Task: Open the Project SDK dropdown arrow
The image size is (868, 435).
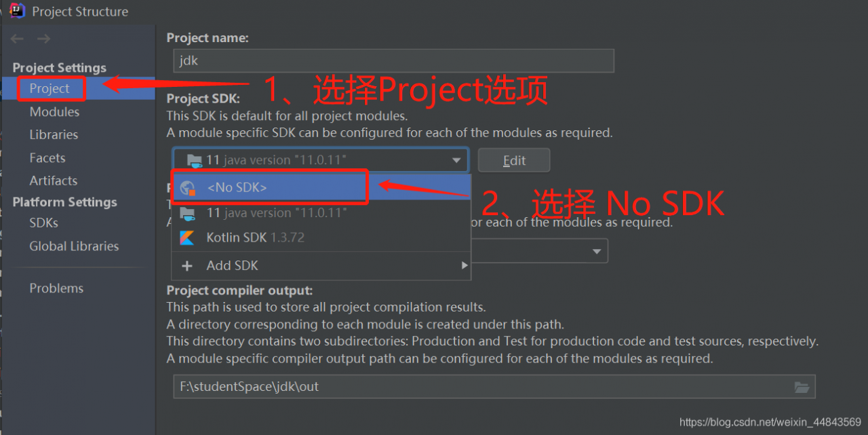Action: 456,161
